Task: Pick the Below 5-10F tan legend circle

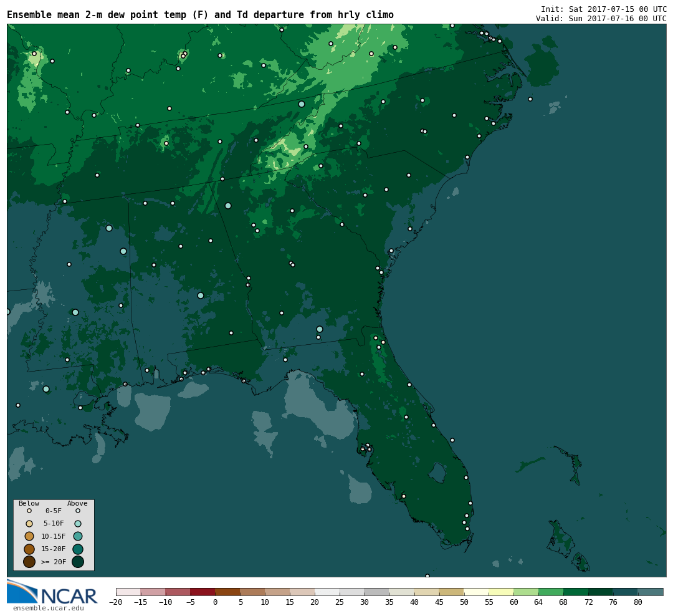Action: tap(29, 524)
